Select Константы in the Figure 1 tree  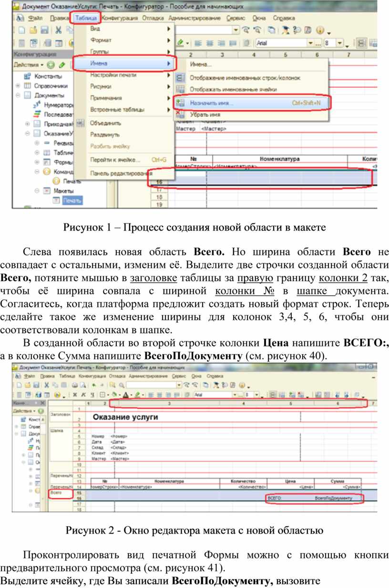click(x=48, y=76)
